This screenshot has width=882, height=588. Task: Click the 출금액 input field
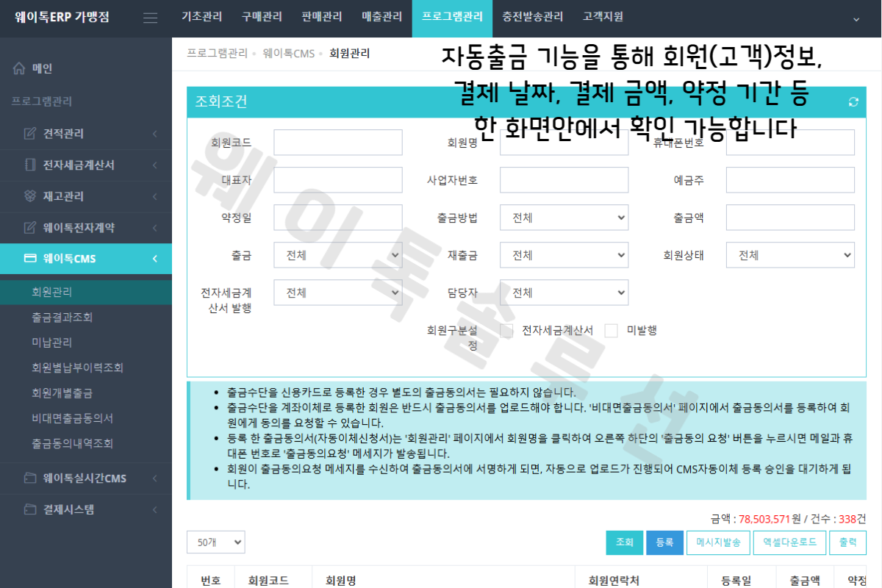click(790, 218)
